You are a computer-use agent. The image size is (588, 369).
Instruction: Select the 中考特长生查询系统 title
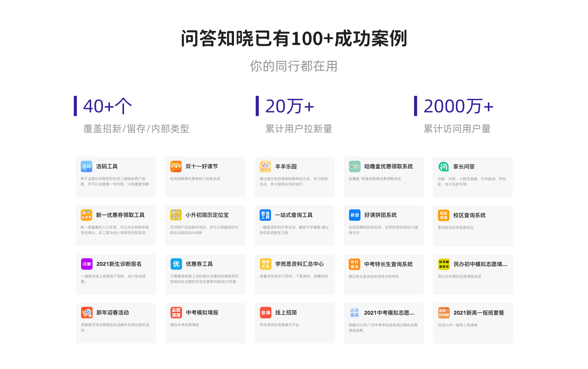(388, 264)
